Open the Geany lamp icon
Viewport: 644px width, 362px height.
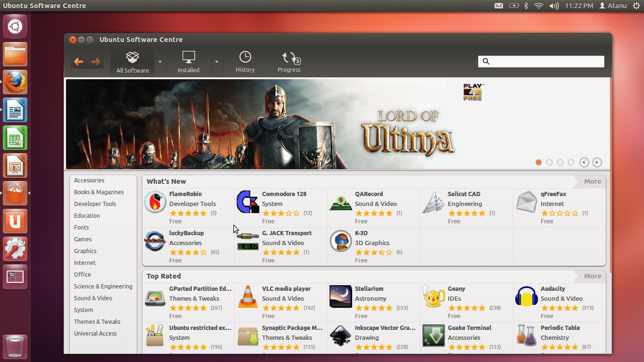[x=433, y=296]
